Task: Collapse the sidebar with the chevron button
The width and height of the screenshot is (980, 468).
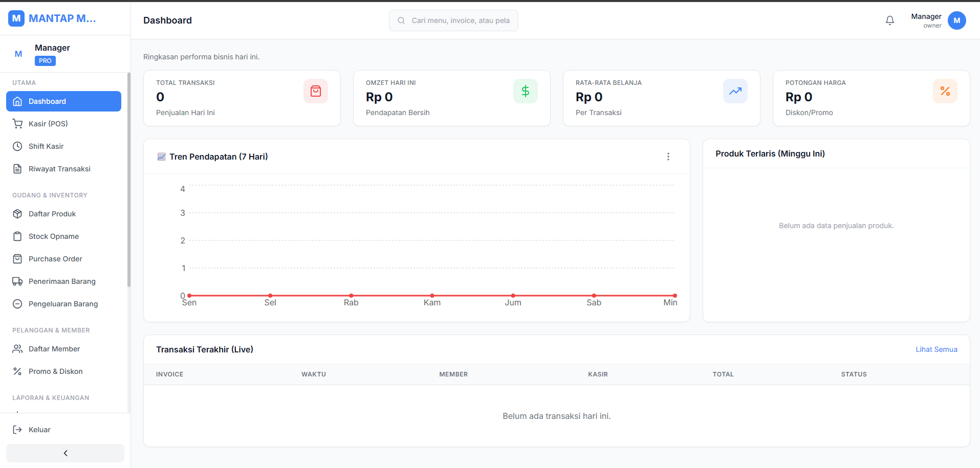Action: pos(65,453)
